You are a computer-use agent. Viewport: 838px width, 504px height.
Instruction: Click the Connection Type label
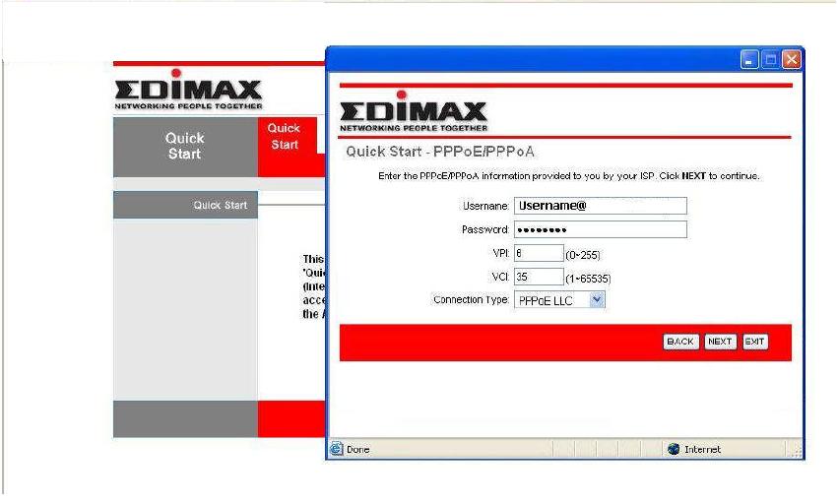pyautogui.click(x=471, y=300)
